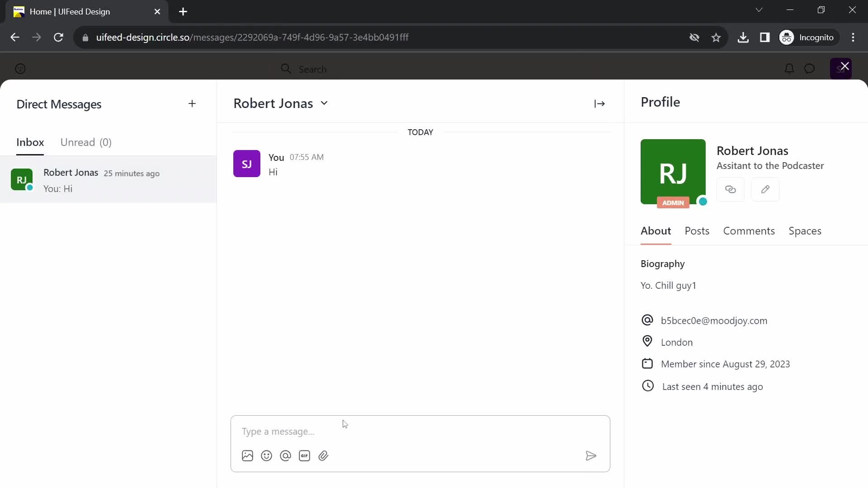
Task: Click Robert Jonas name in profile panel
Action: (x=752, y=151)
